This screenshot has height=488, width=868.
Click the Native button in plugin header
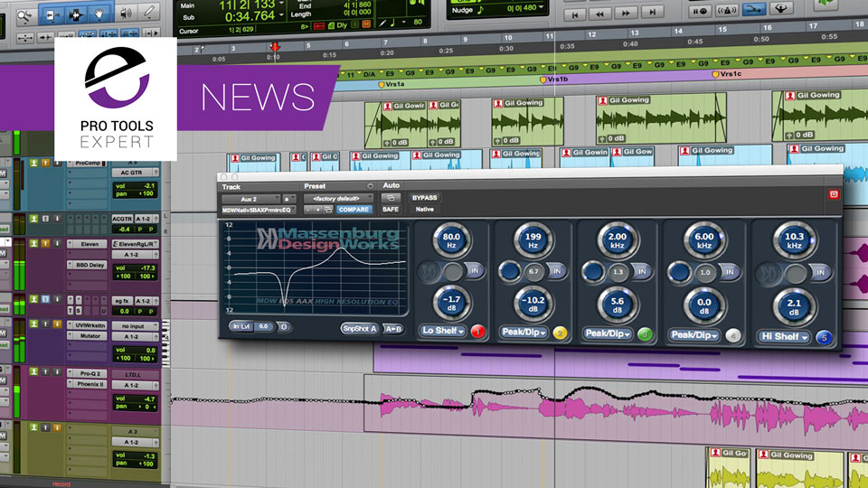click(425, 209)
